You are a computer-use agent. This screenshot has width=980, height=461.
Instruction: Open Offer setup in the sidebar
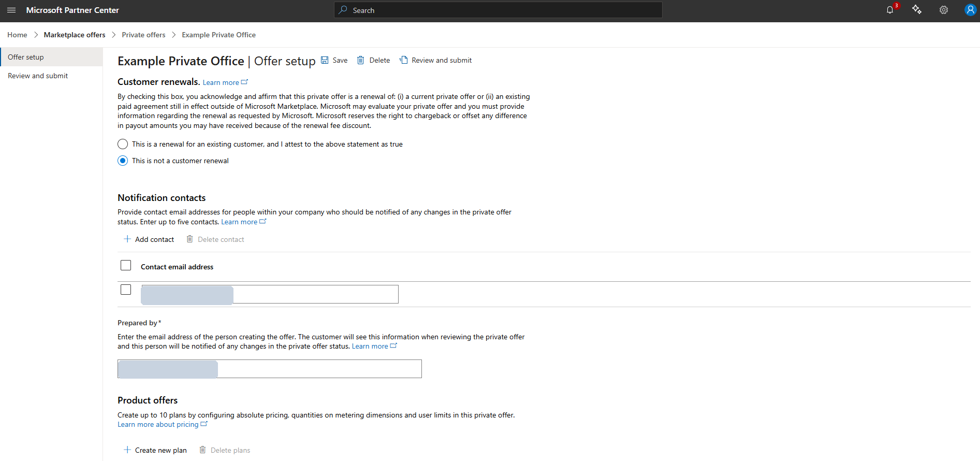[51, 57]
